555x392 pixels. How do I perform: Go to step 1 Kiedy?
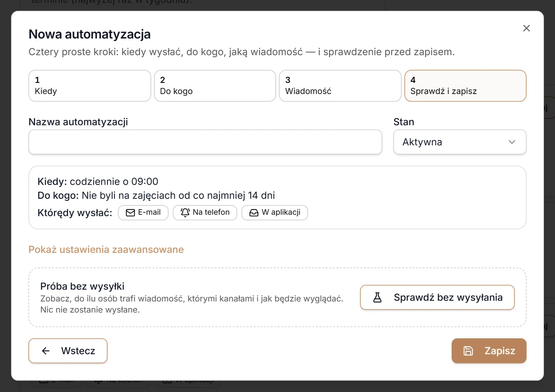click(90, 86)
